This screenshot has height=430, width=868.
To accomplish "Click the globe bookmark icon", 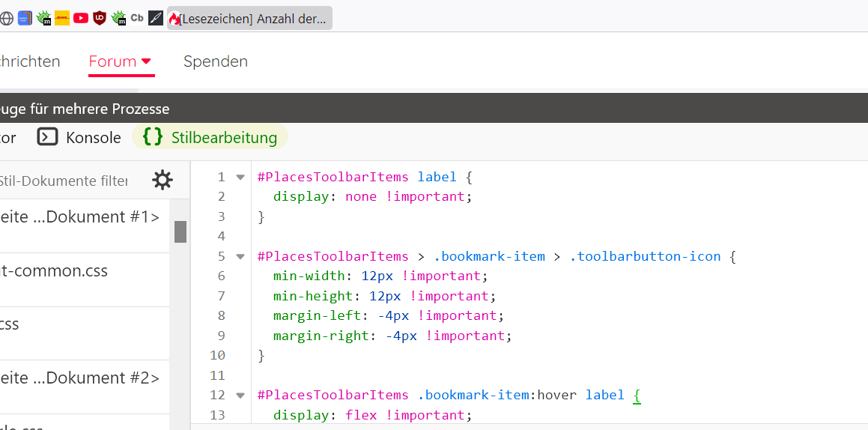I will pyautogui.click(x=7, y=19).
